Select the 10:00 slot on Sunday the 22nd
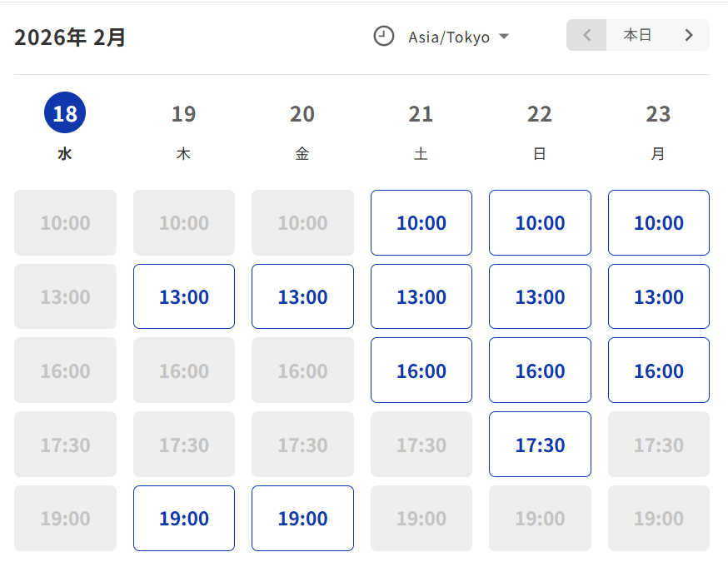 [540, 222]
